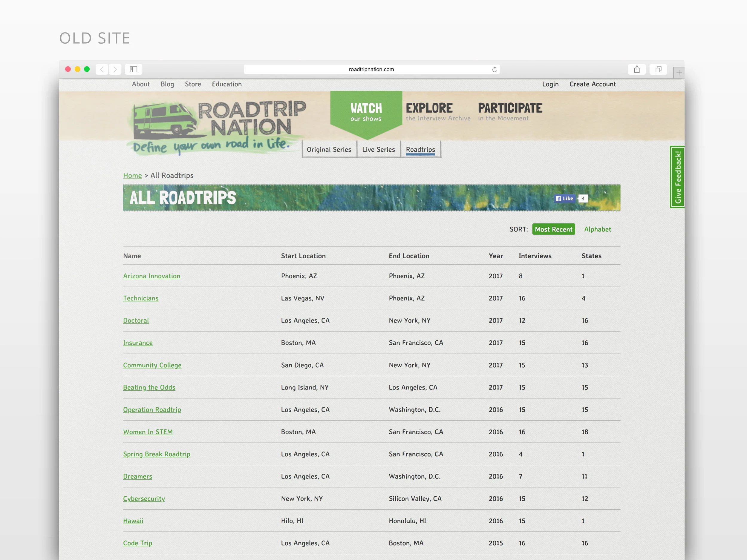Click the browser forward arrow
Screen dimensions: 747x560
(115, 69)
